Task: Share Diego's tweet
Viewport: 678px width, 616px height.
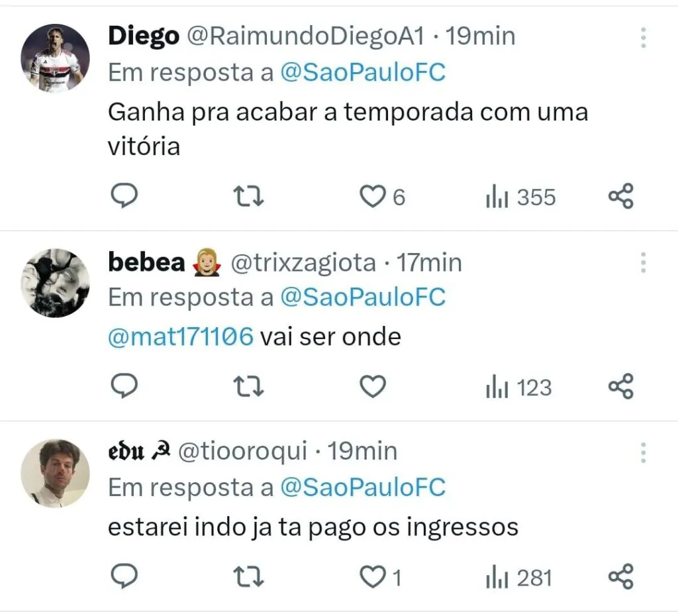Action: pos(620,197)
